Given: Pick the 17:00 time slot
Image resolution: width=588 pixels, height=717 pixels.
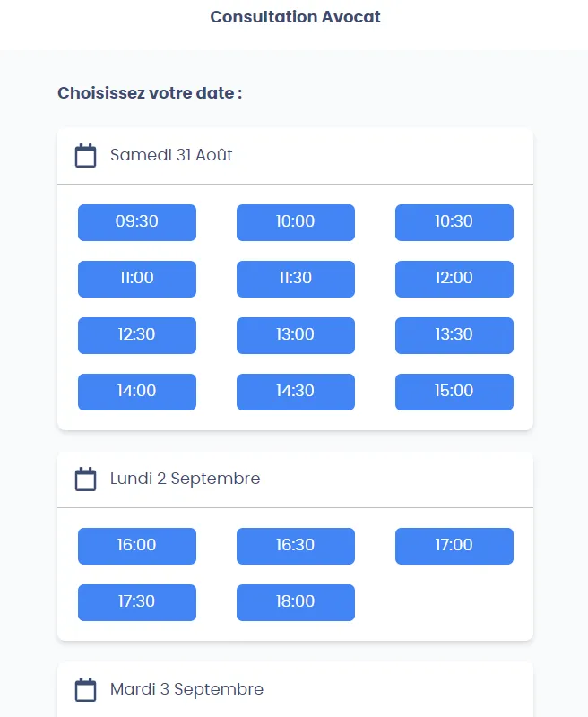Looking at the screenshot, I should (454, 546).
